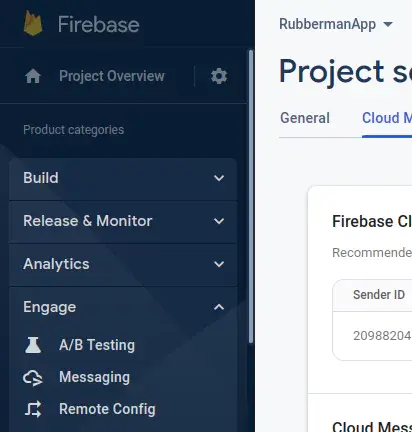Click the Sender ID column header
This screenshot has width=412, height=432.
coord(379,295)
